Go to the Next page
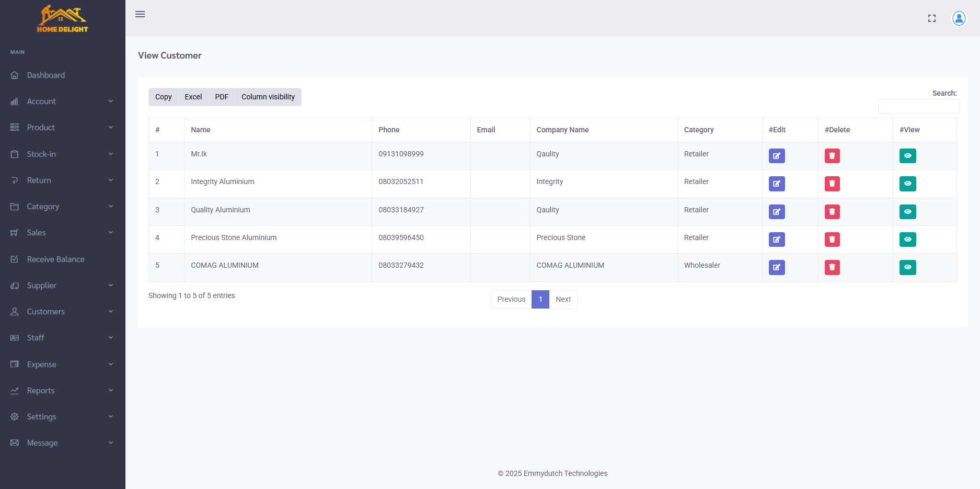 tap(563, 299)
